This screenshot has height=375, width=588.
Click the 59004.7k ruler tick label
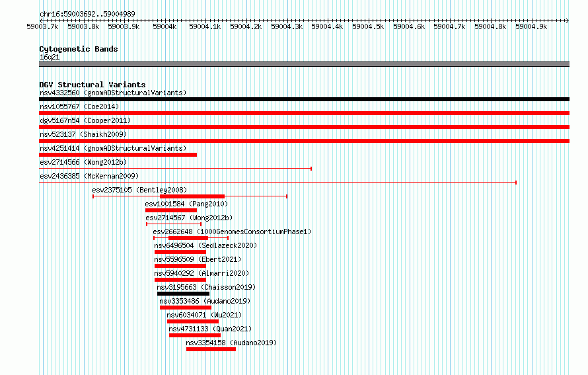449,26
